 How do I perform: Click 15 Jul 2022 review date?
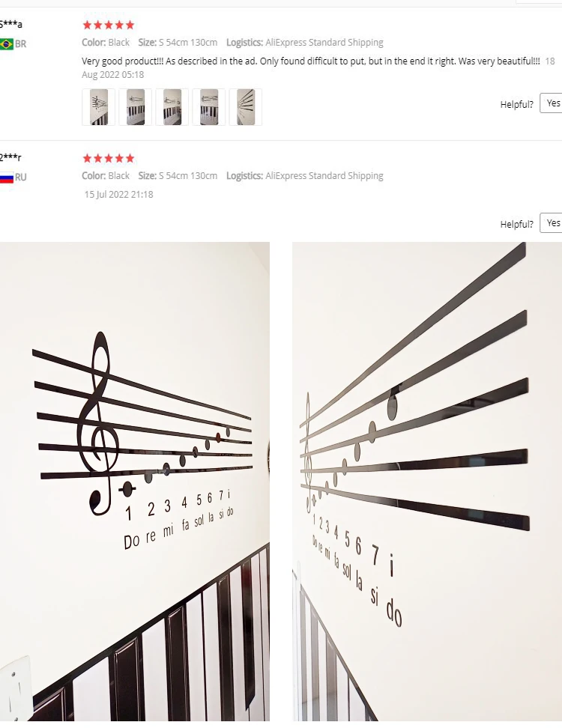click(118, 195)
